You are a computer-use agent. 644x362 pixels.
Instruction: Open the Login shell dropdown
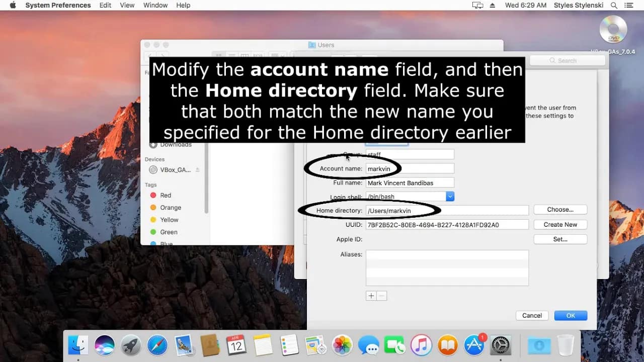(x=449, y=196)
